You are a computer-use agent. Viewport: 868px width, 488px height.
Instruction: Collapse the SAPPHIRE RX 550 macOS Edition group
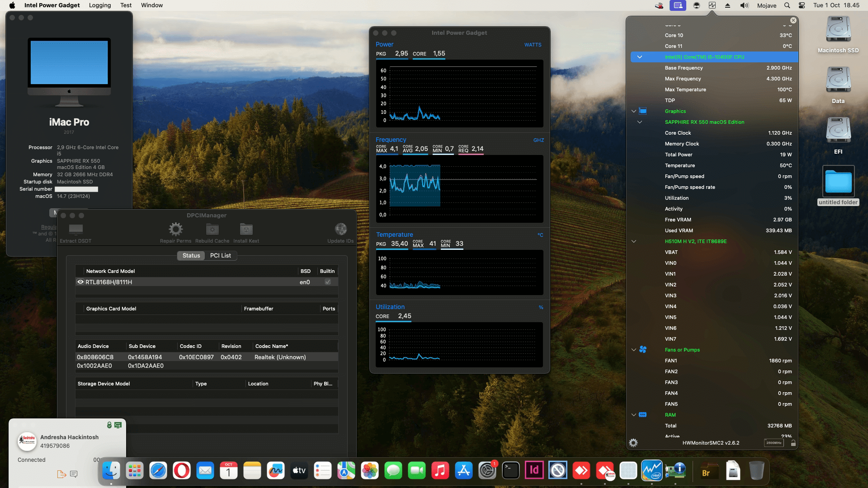(x=639, y=122)
